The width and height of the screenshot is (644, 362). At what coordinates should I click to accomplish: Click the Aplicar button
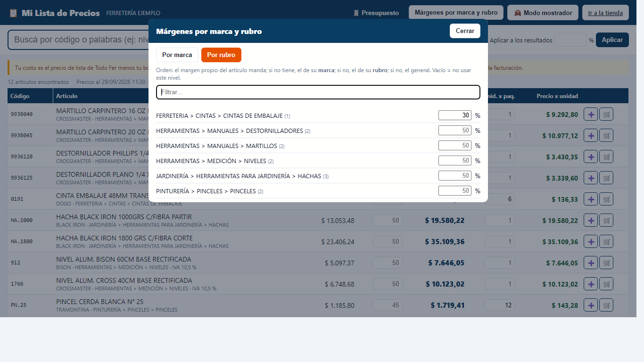click(612, 40)
